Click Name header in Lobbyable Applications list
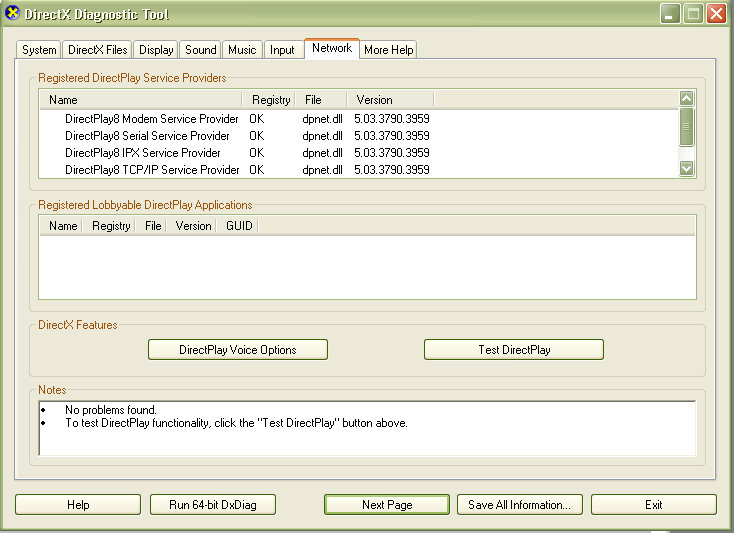This screenshot has width=734, height=533. tap(61, 226)
